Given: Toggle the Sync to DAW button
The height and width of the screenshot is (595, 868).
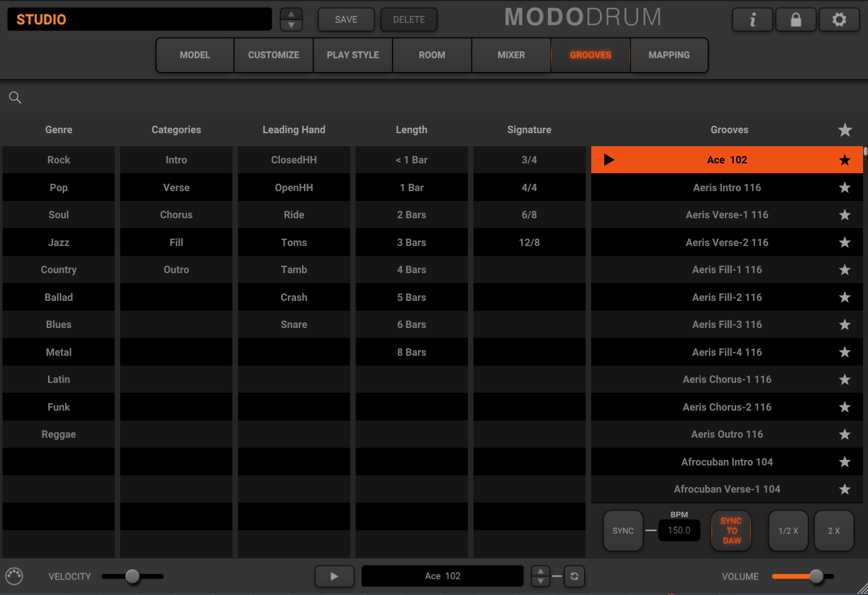Looking at the screenshot, I should (731, 530).
